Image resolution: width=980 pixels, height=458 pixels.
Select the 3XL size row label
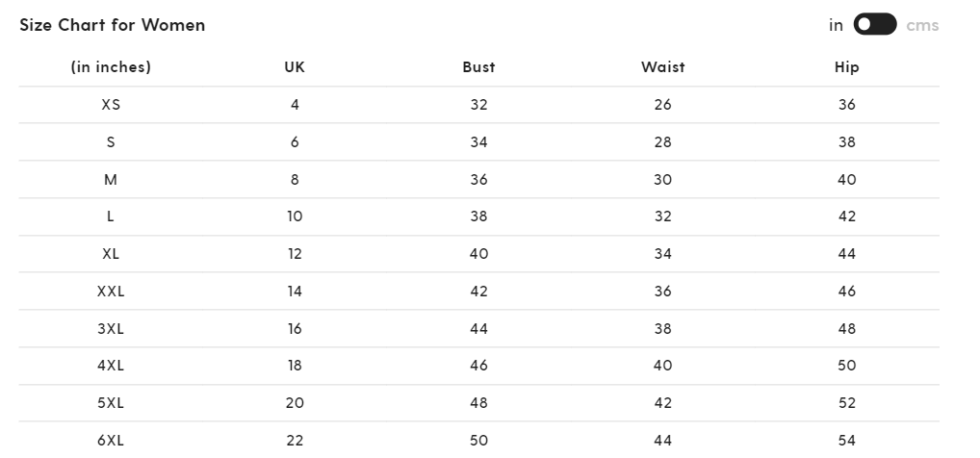click(x=111, y=329)
